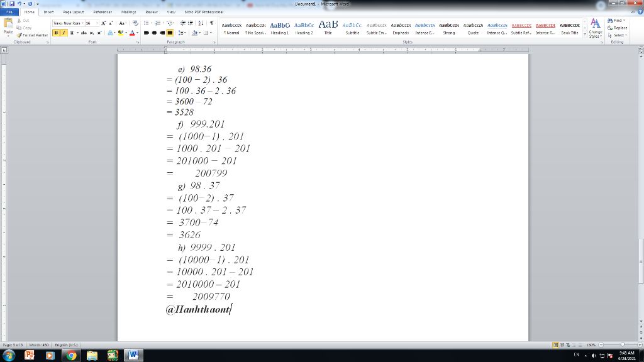Toggle Show/Hide paragraph marks
This screenshot has height=362, width=644.
pyautogui.click(x=212, y=23)
